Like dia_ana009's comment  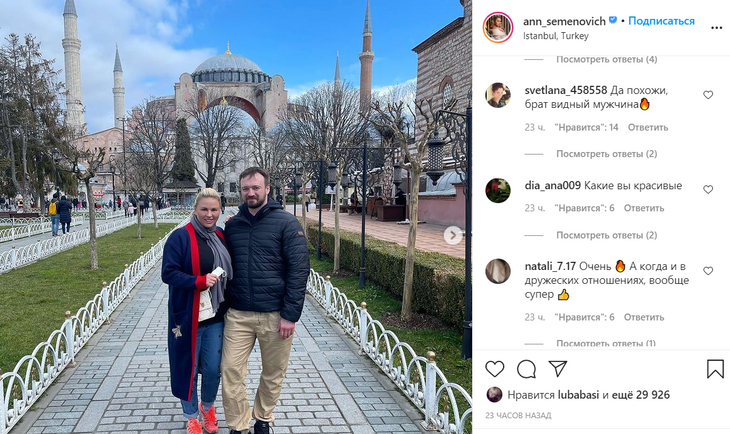[x=708, y=190]
